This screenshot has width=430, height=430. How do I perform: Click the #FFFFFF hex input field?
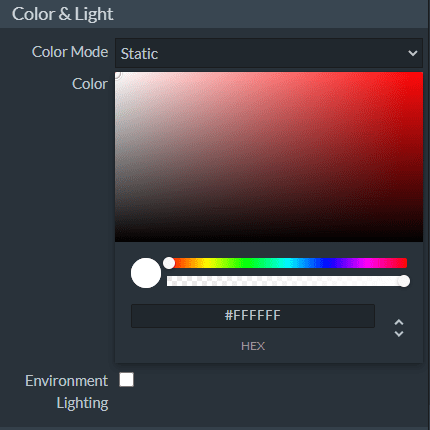click(253, 316)
